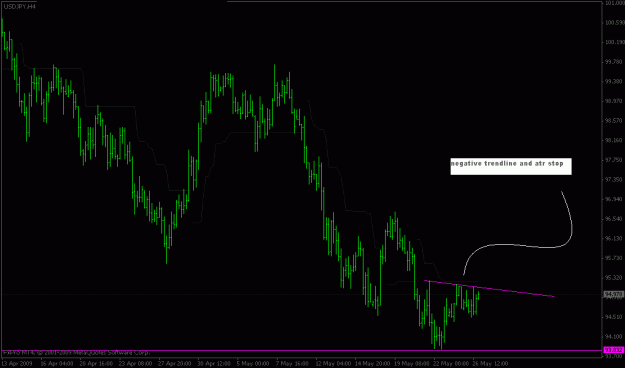This screenshot has width=625, height=368.
Task: Click the 13 Apr 2009 date label
Action: click(18, 364)
